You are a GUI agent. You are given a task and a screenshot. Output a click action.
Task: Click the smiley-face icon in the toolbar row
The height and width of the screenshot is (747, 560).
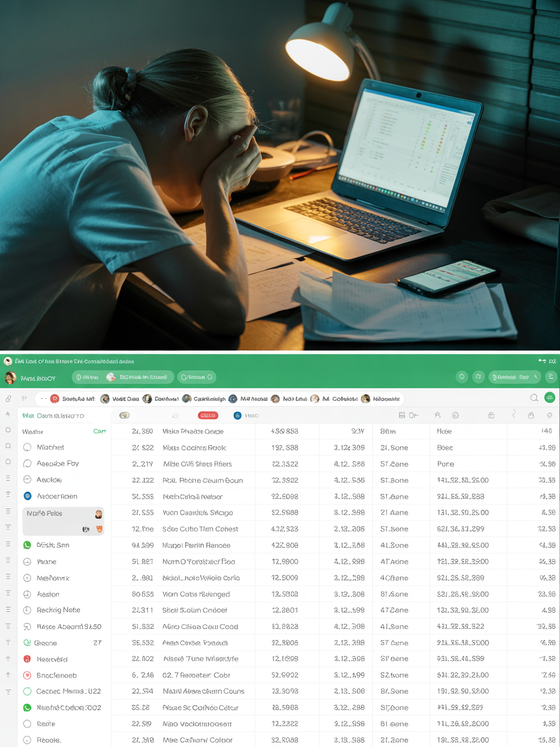(x=455, y=414)
